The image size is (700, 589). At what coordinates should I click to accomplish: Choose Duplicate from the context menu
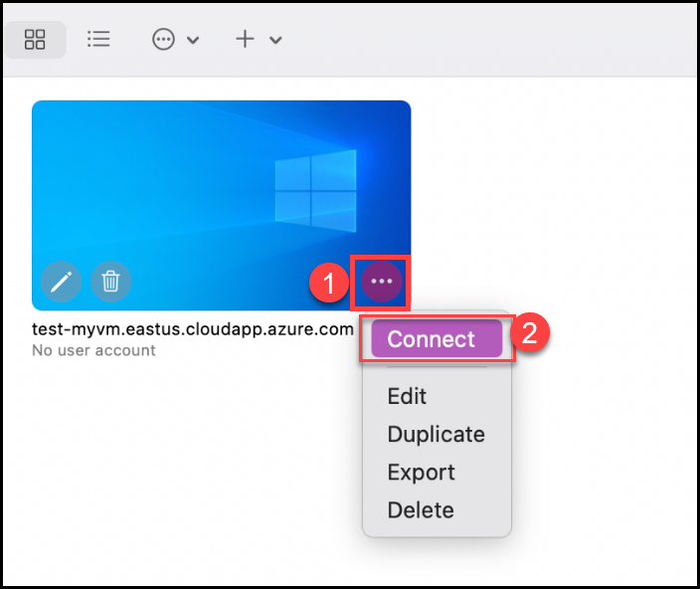click(x=437, y=434)
